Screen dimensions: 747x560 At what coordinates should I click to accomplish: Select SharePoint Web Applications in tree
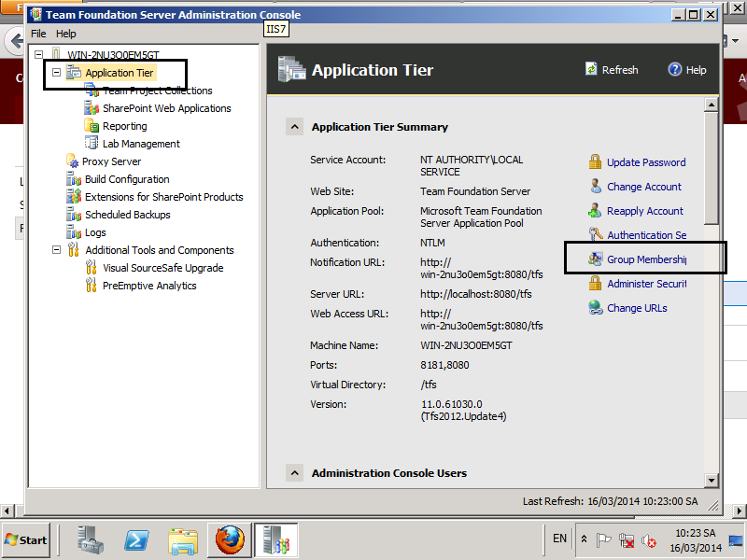click(167, 108)
